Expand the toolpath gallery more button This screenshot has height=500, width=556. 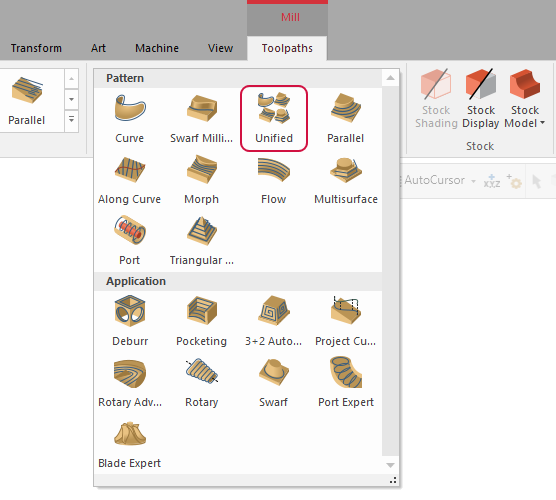coord(71,120)
